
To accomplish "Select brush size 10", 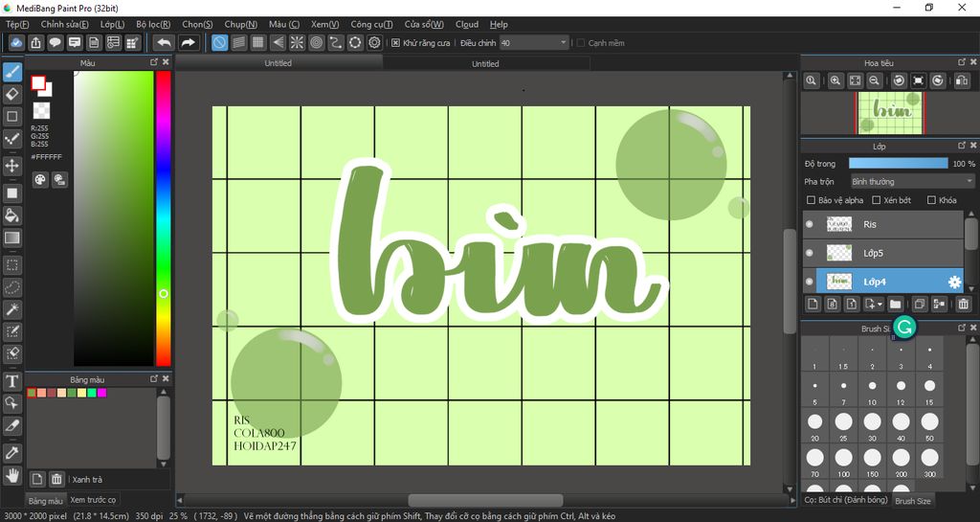I will coord(872,391).
